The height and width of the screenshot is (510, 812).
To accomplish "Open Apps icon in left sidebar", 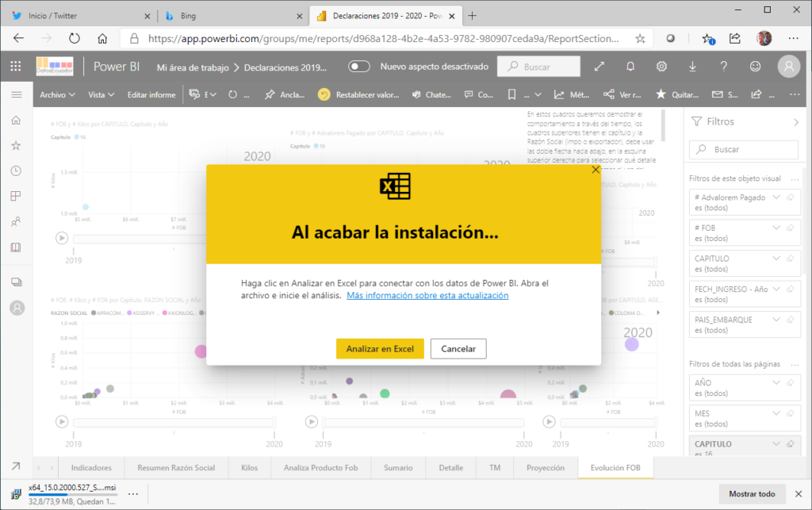I will 16,196.
